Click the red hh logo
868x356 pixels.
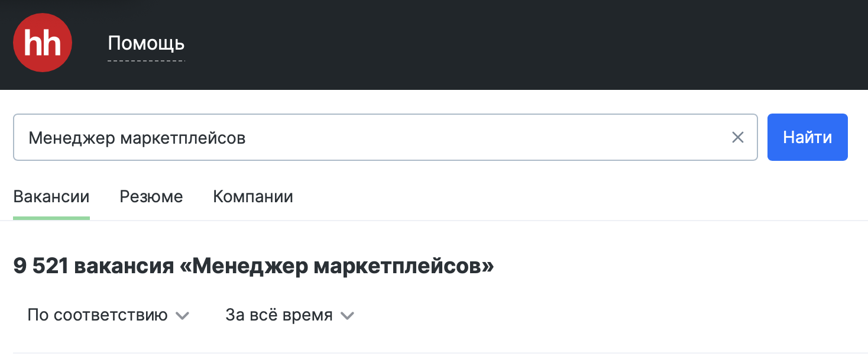(43, 43)
